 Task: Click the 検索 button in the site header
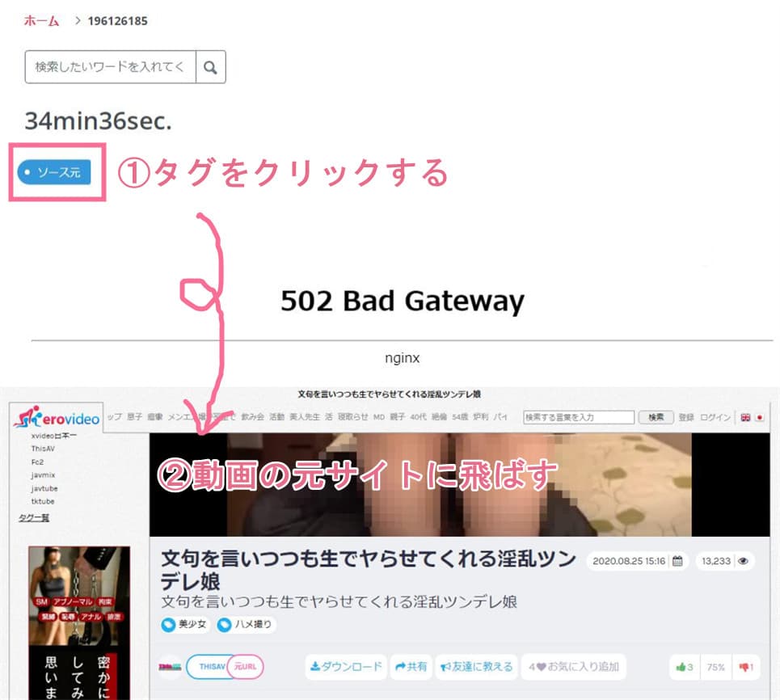coord(656,417)
